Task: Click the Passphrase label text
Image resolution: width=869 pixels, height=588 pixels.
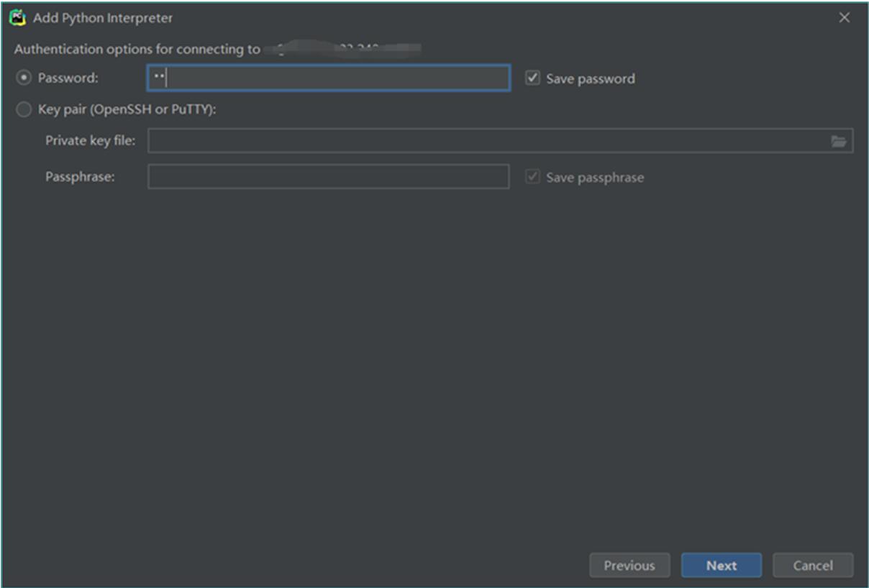Action: click(80, 177)
